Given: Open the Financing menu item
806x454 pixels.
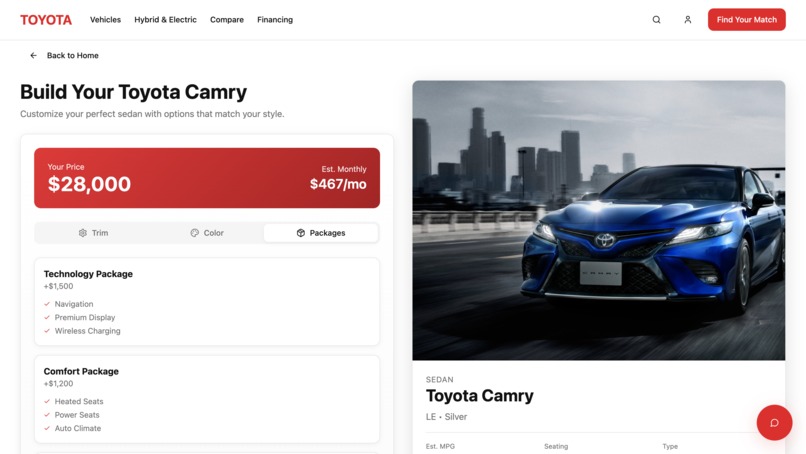Looking at the screenshot, I should pyautogui.click(x=275, y=20).
